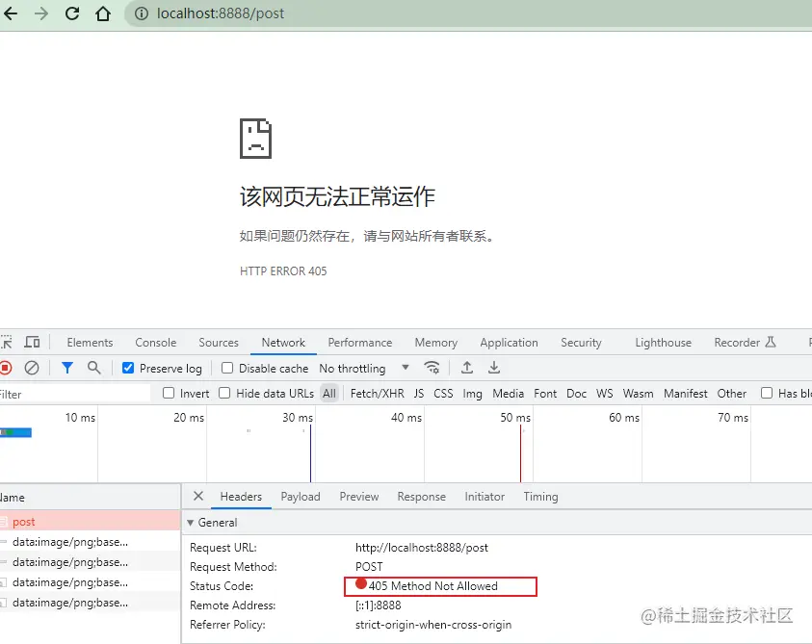Screen dimensions: 812x644
Task: Click the Remote Address value [::1]:8888
Action: [378, 605]
